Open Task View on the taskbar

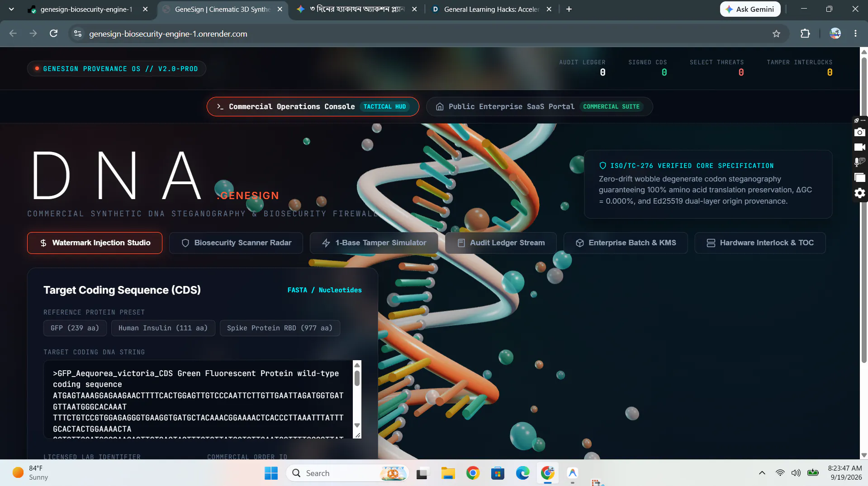point(422,473)
